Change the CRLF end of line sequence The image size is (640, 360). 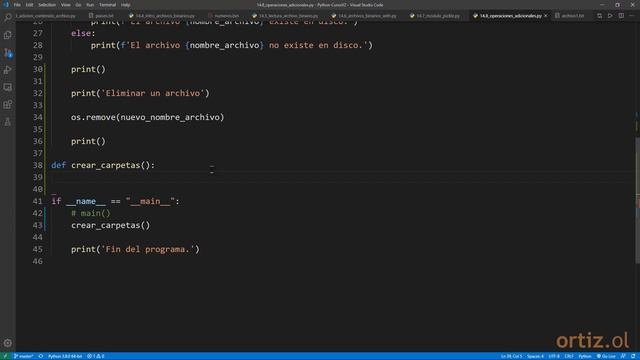tap(569, 356)
